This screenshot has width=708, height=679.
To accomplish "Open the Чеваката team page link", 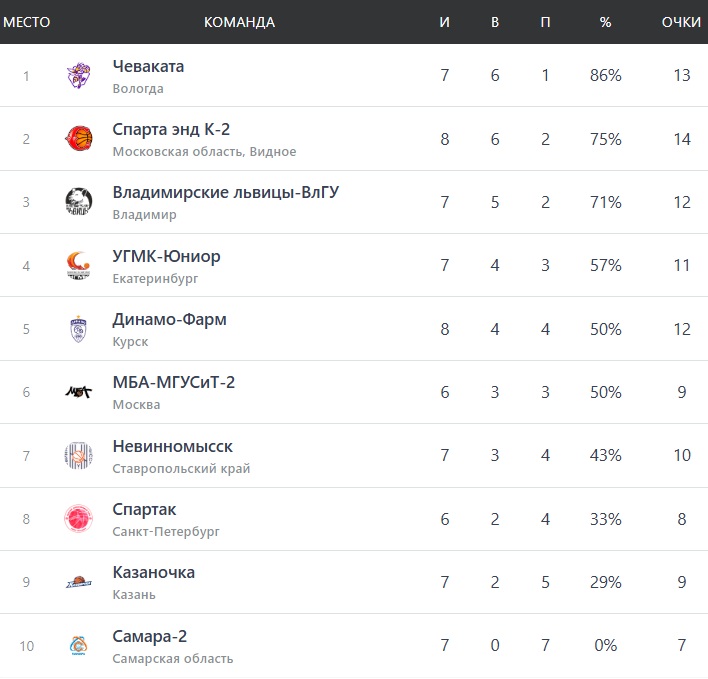I will pos(148,67).
